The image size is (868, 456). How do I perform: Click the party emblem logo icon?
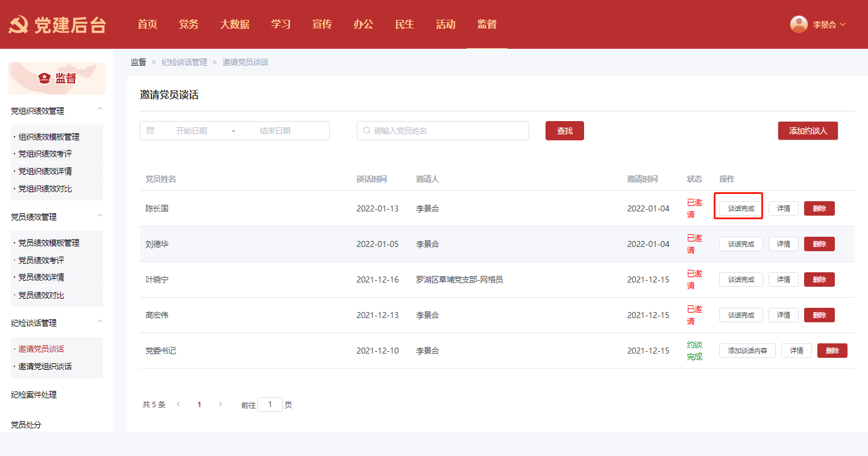point(19,25)
